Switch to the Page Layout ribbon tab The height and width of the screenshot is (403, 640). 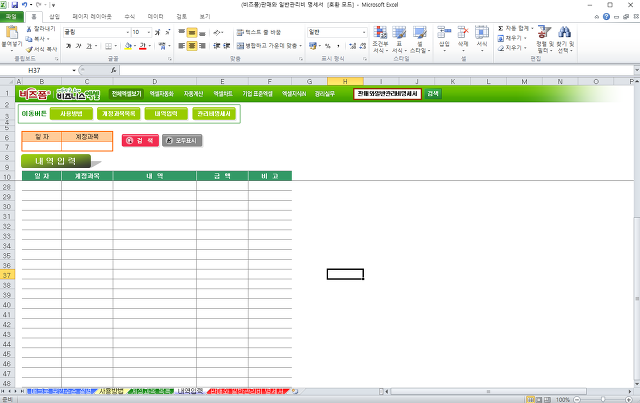pyautogui.click(x=92, y=17)
